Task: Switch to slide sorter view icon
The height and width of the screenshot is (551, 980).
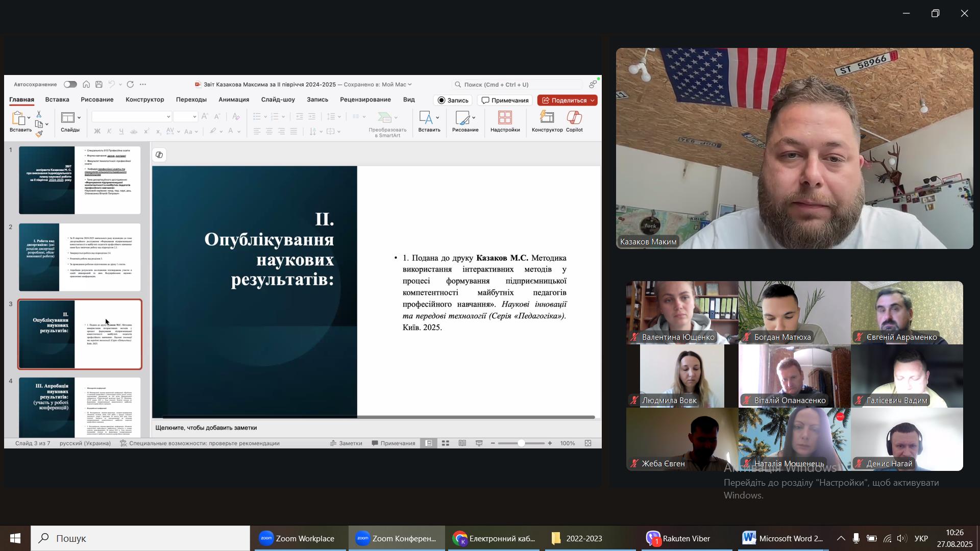Action: [446, 443]
